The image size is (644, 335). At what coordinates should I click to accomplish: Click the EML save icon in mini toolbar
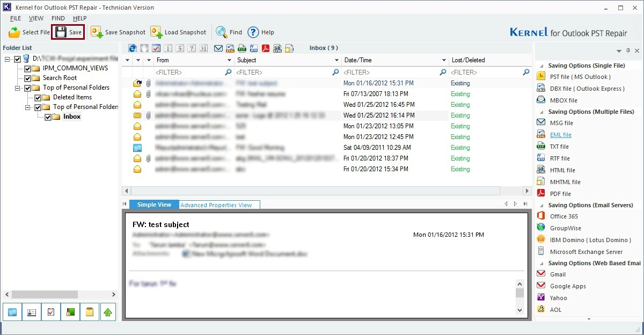click(x=230, y=48)
